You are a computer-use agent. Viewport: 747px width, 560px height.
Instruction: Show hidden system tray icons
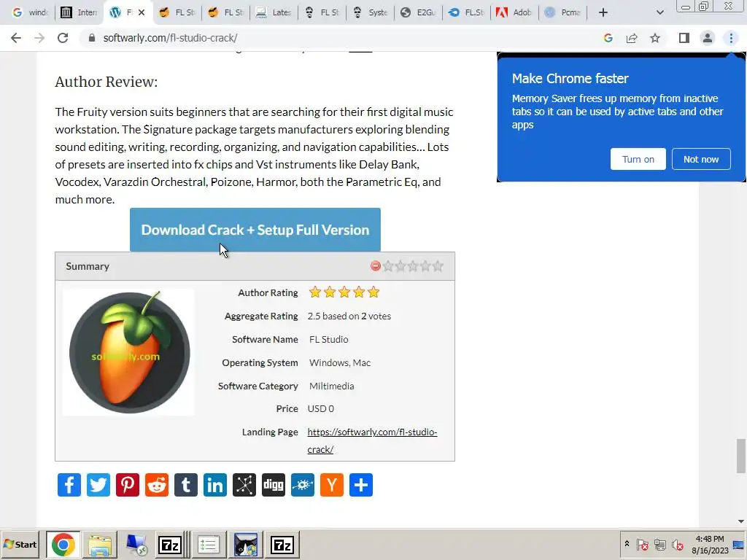pos(627,544)
